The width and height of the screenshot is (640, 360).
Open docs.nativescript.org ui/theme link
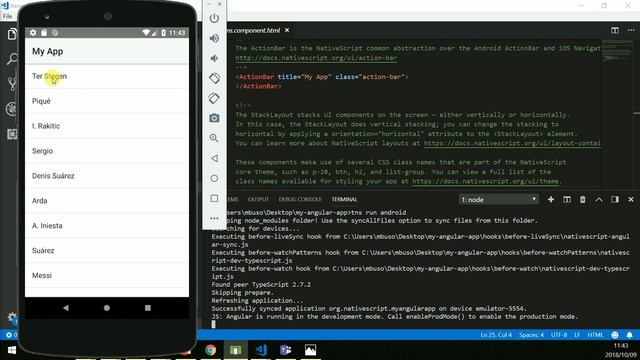485,181
